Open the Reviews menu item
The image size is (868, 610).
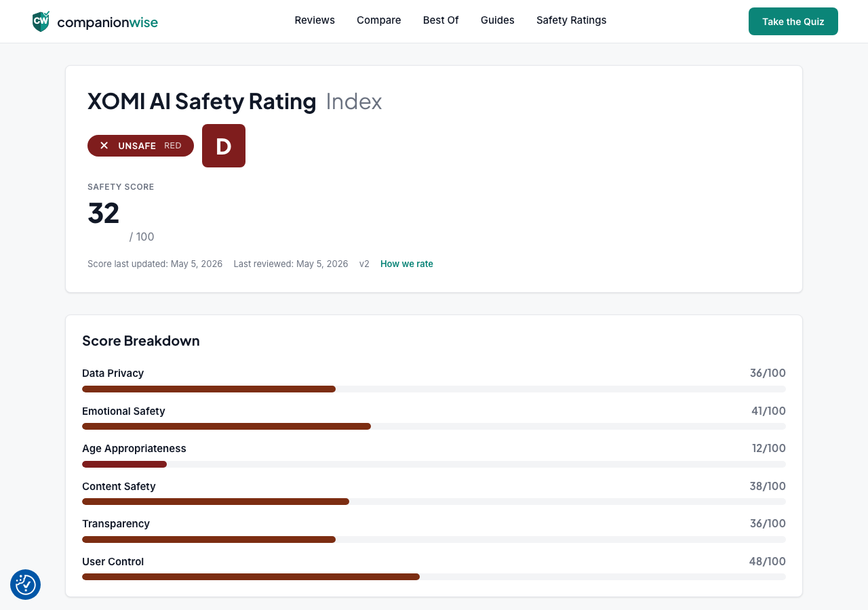[x=315, y=20]
